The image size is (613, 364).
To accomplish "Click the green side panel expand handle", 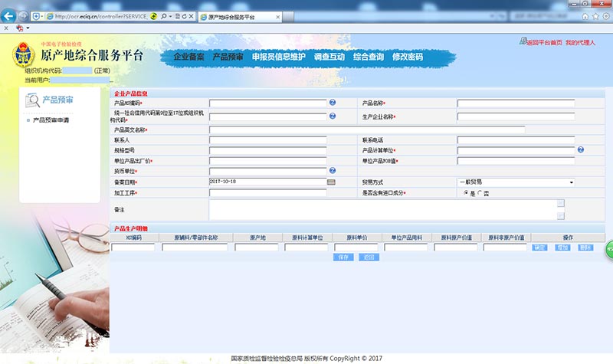I will click(608, 248).
